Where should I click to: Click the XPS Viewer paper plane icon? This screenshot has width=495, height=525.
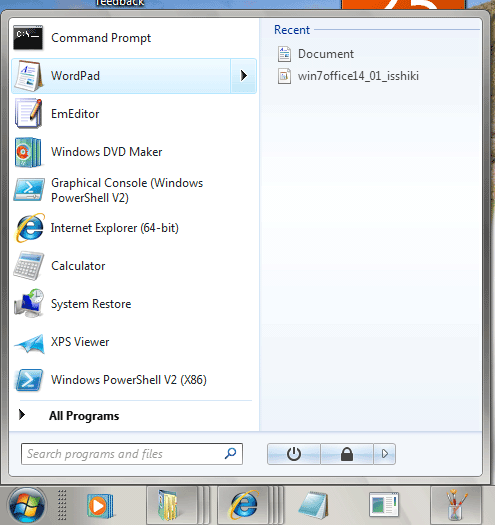point(29,343)
